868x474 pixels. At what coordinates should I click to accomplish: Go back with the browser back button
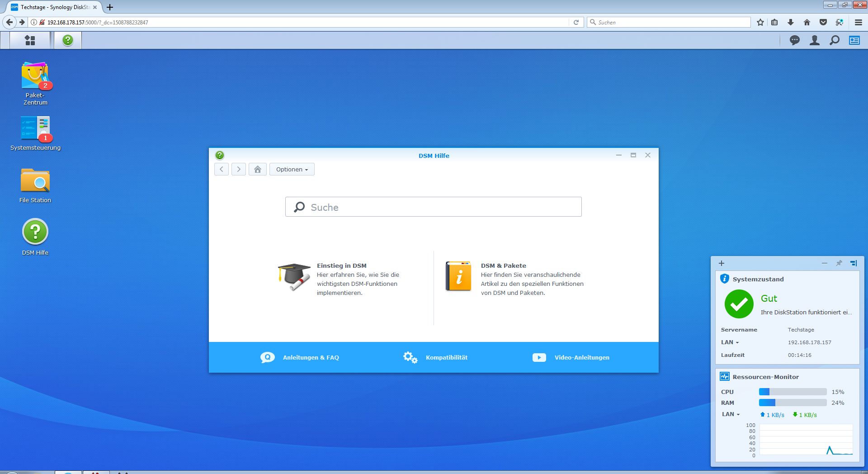coord(9,22)
